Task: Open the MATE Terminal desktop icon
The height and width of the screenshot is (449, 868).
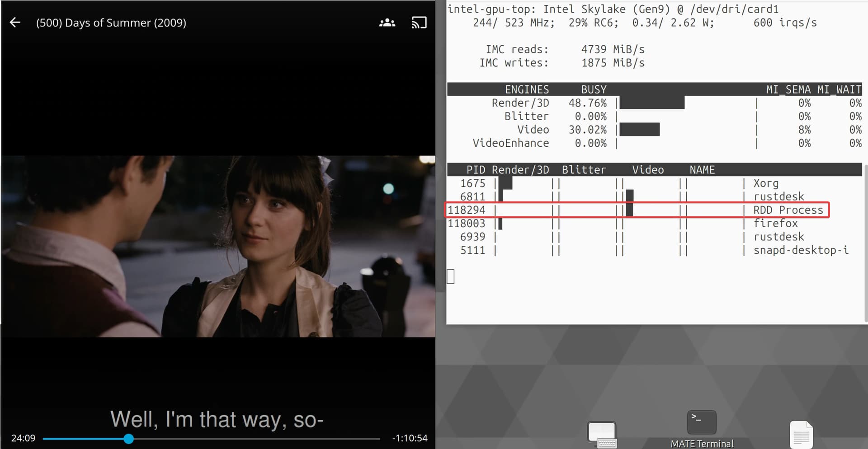Action: point(701,423)
